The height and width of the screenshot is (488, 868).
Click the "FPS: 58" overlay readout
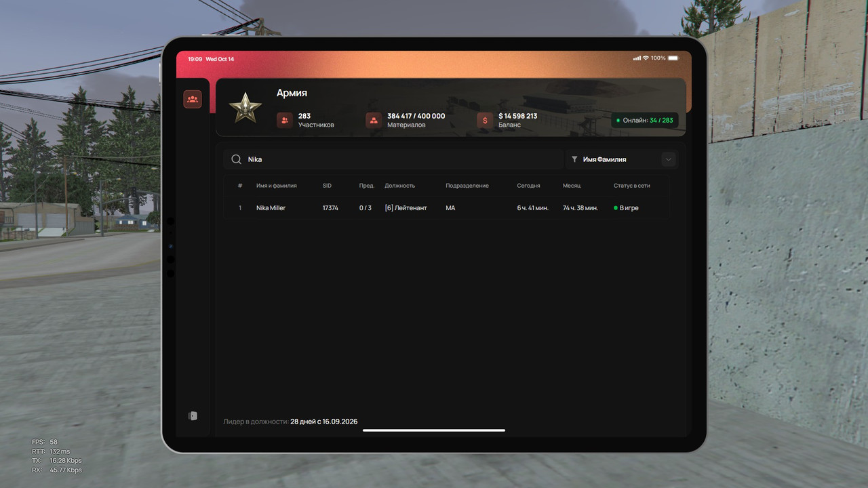[x=45, y=442]
